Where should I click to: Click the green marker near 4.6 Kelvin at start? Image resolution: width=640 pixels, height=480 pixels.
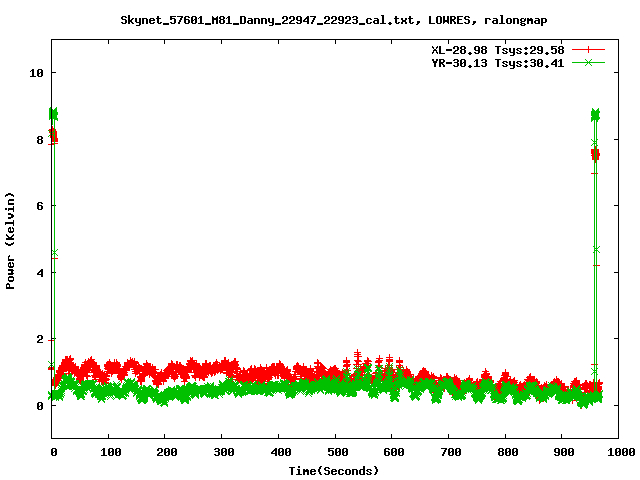(55, 253)
